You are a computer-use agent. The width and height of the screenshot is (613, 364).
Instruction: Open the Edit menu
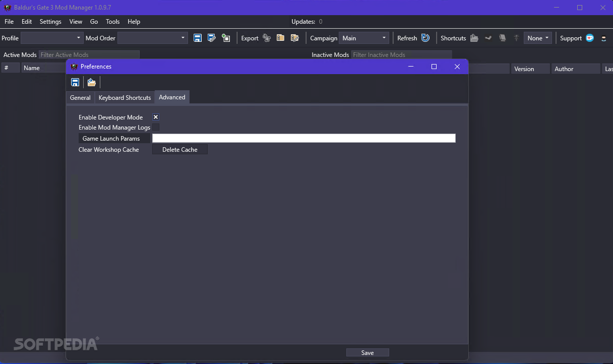(x=27, y=22)
